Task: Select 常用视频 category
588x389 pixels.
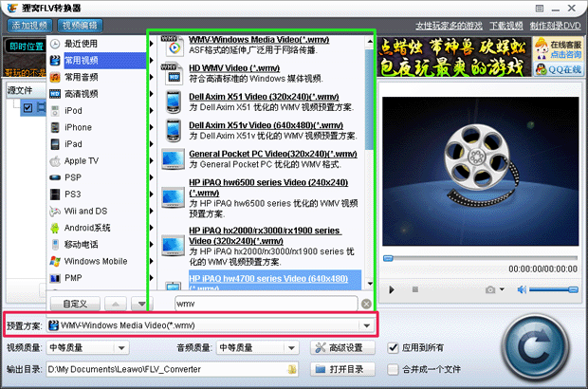Action: point(98,61)
